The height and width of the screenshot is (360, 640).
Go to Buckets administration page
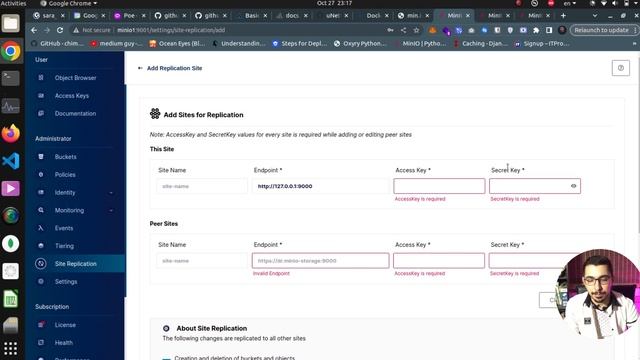point(65,157)
